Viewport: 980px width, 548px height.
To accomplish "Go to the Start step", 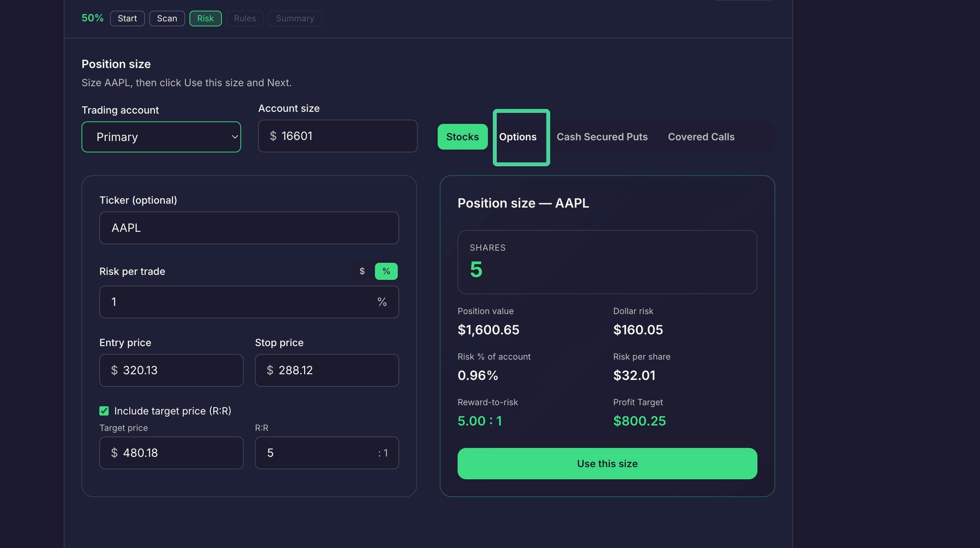I will 127,18.
